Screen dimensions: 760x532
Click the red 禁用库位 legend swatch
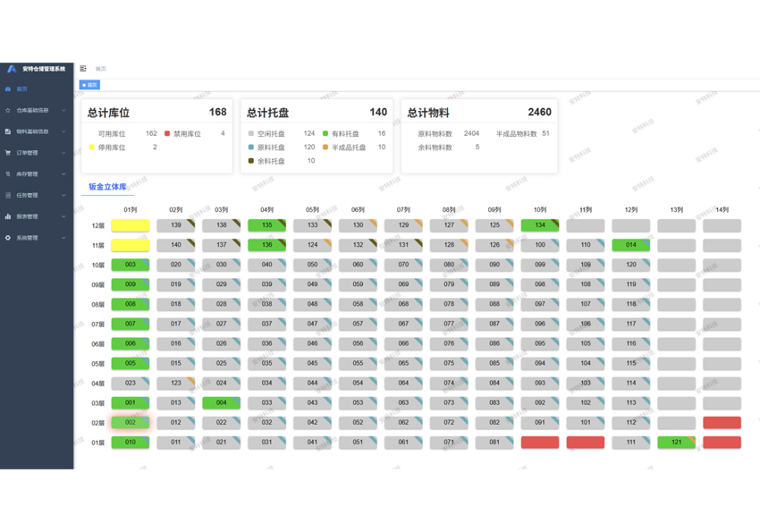point(167,134)
